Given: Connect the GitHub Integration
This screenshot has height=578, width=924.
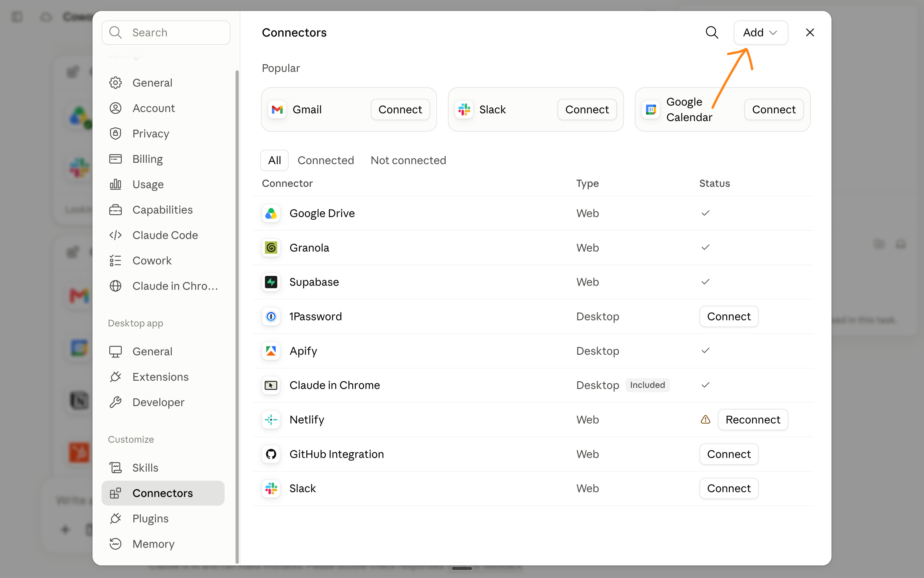Looking at the screenshot, I should (729, 454).
